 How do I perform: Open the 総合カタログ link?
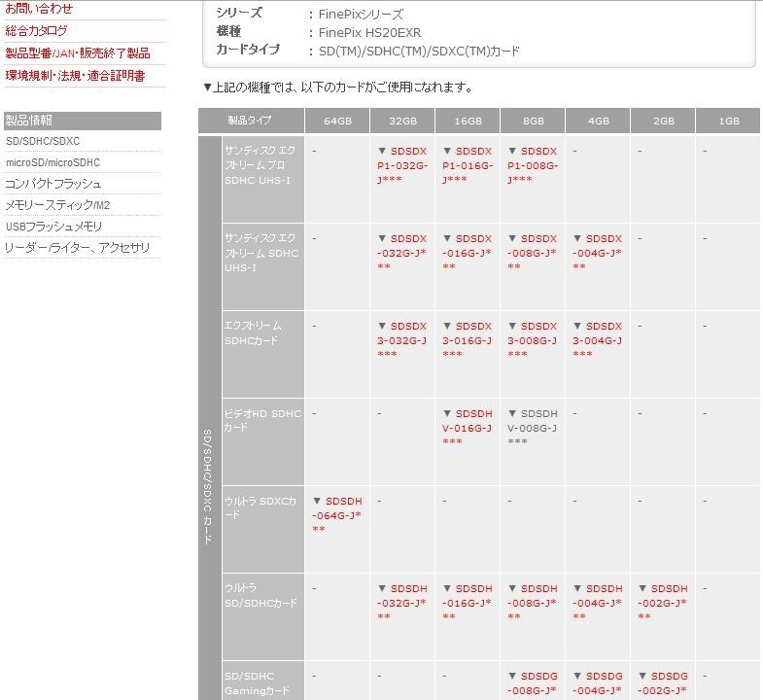[36, 31]
